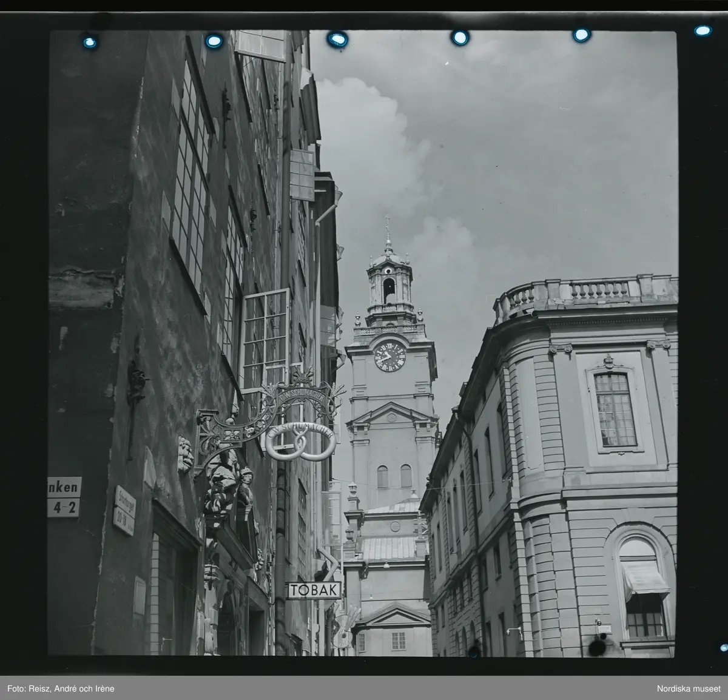This screenshot has width=728, height=700.
Task: Click the partial 'nken 4-2' street sign
Action: click(64, 497)
